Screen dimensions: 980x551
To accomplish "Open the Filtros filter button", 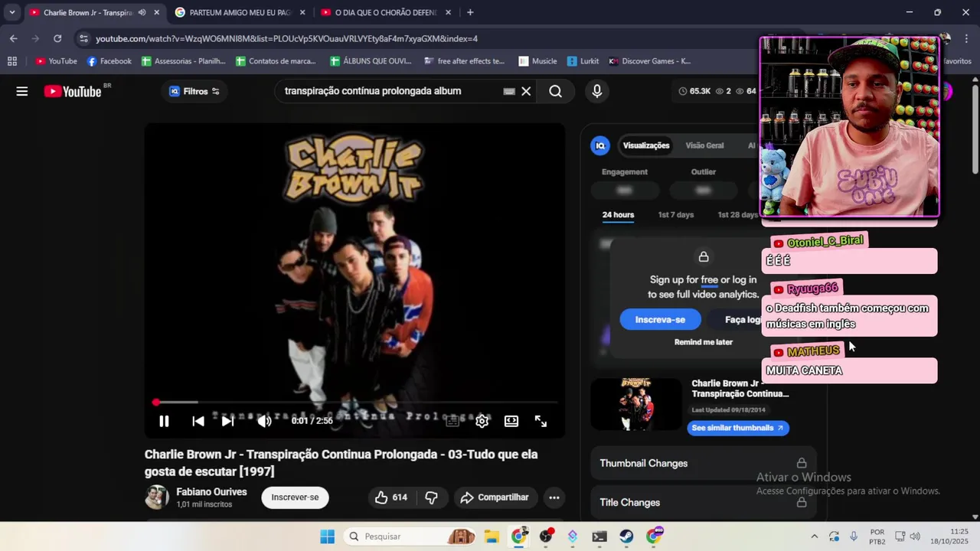I will 194,91.
